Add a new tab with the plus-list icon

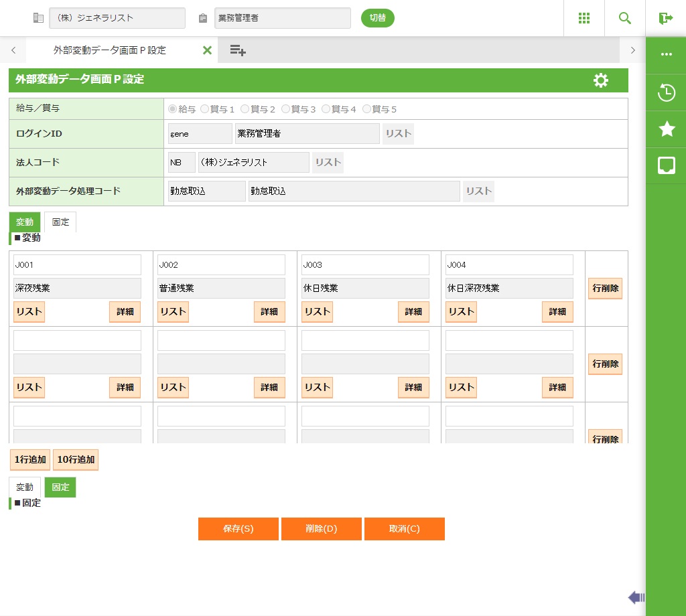click(238, 50)
